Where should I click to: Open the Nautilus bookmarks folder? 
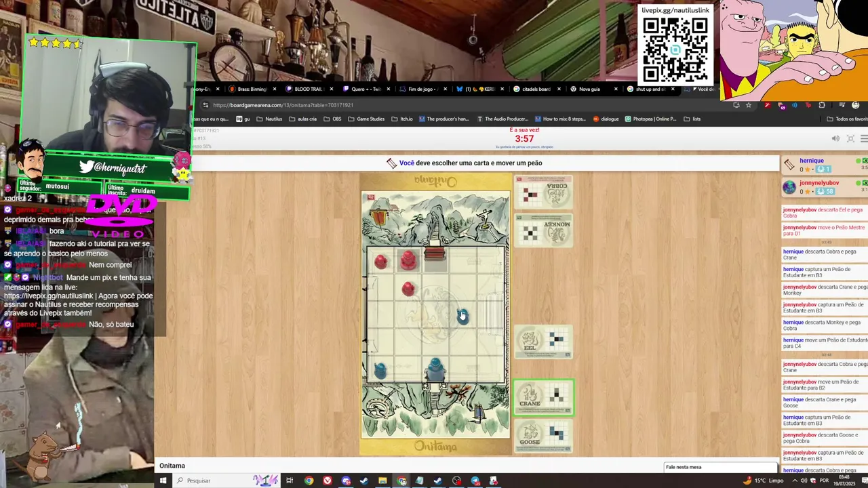click(x=269, y=119)
